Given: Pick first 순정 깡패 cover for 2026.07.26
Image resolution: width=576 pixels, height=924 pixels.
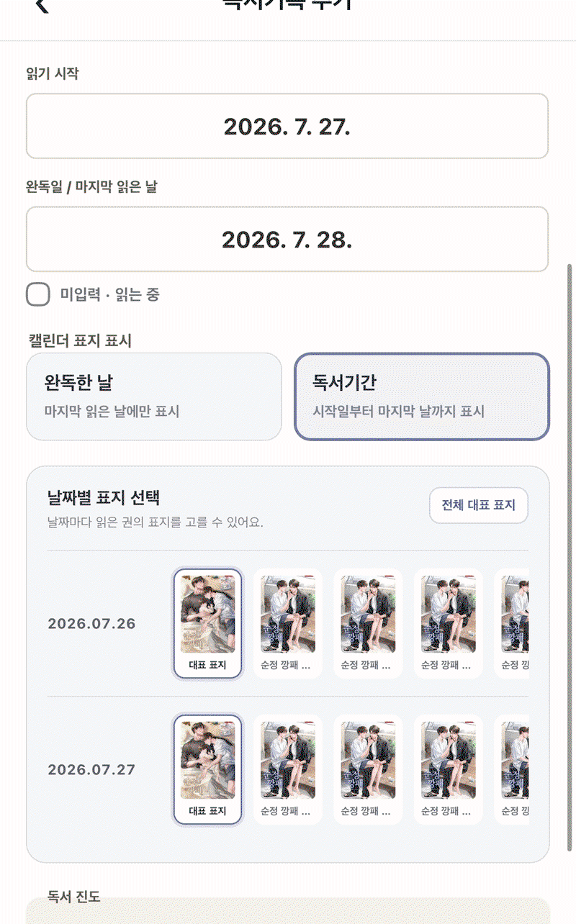Looking at the screenshot, I should (288, 624).
